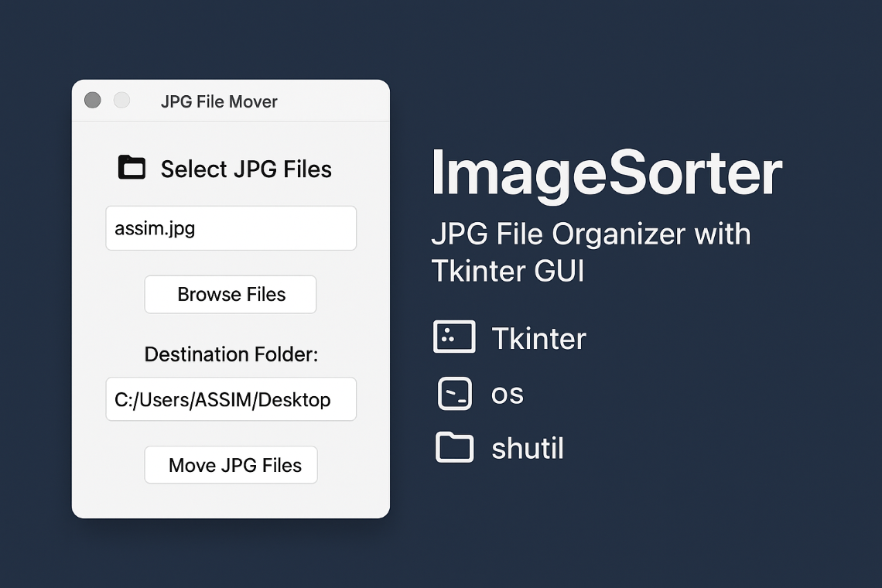882x588 pixels.
Task: Click the shutil label text
Action: click(528, 449)
